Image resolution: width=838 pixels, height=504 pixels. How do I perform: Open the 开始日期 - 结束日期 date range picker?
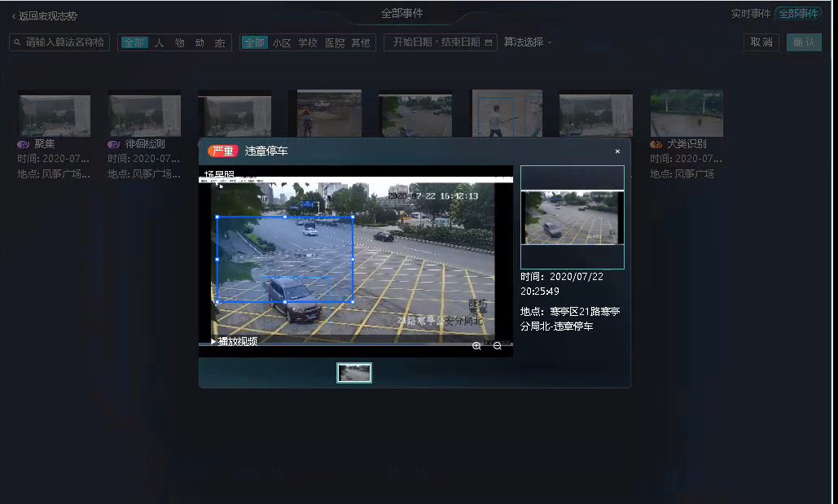[441, 42]
